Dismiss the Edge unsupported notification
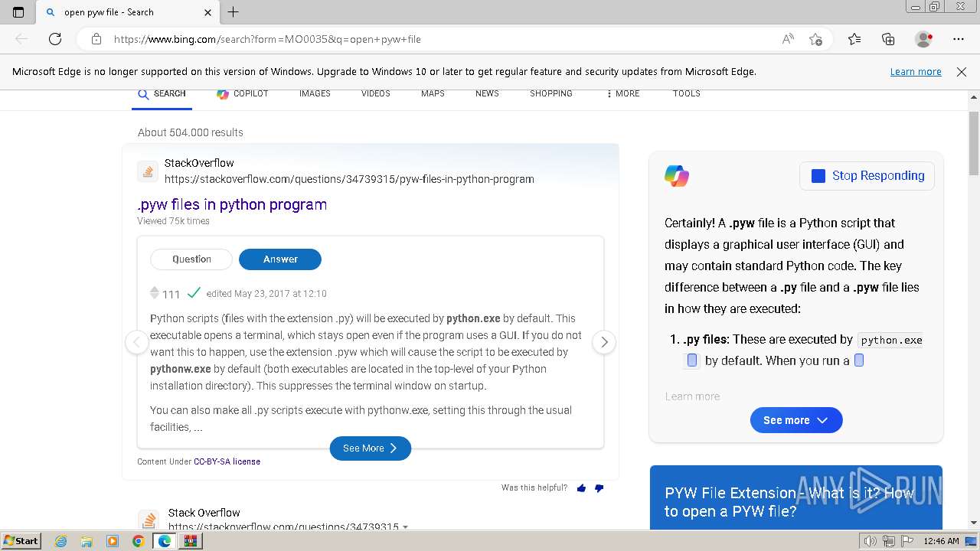The height and width of the screenshot is (551, 980). [962, 71]
